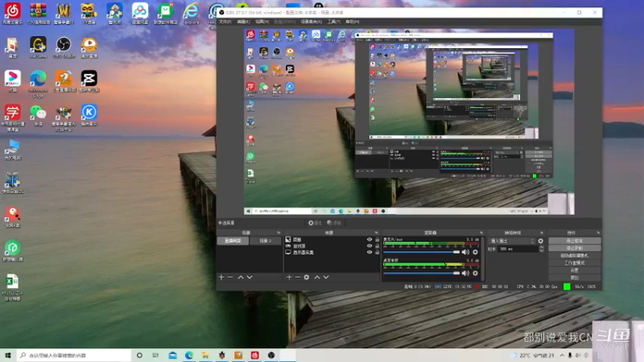This screenshot has height=362, width=644.
Task: Remove the selected scene with minus icon
Action: (230, 278)
